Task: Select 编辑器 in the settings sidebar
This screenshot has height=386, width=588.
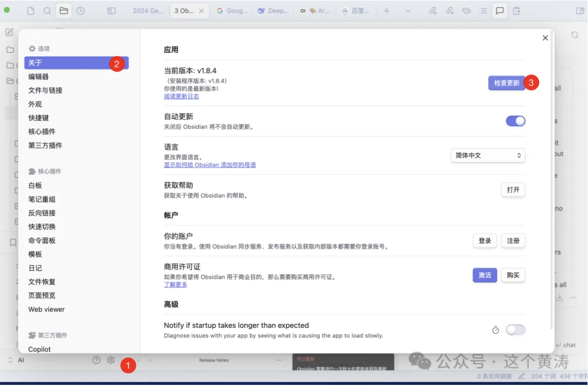Action: [x=39, y=77]
